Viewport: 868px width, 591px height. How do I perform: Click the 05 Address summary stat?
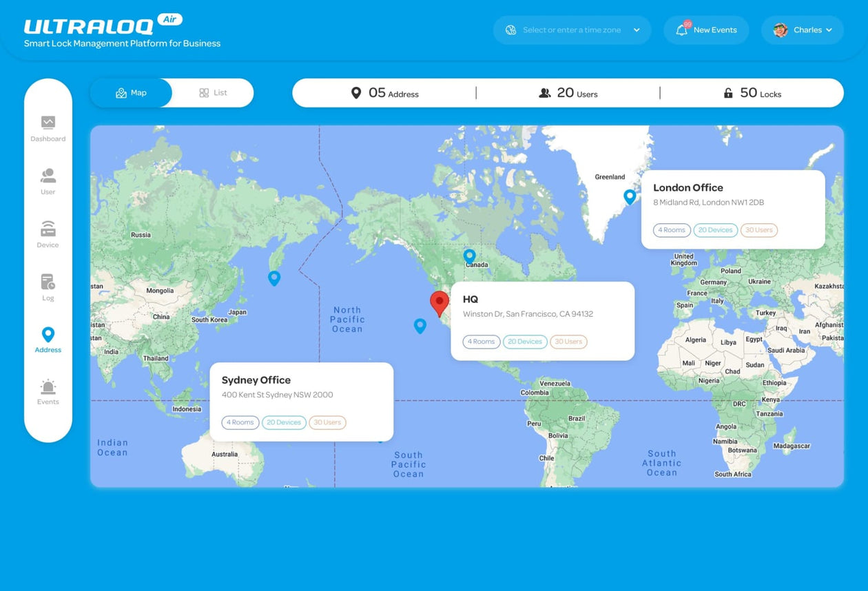(384, 93)
